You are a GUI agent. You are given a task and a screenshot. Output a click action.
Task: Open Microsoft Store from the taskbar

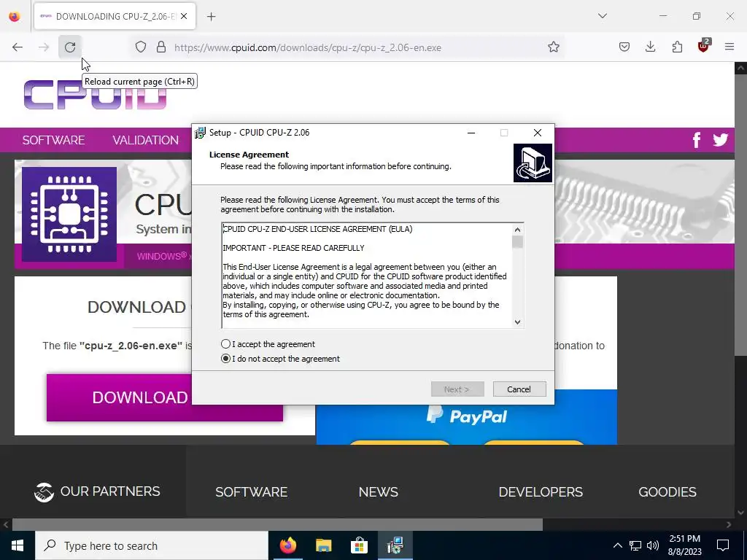[359, 545]
